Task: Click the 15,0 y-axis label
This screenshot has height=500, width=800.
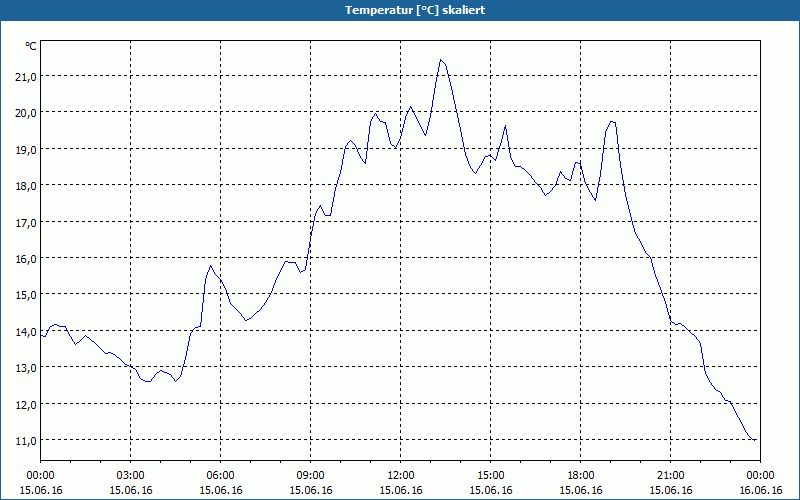Action: point(26,295)
